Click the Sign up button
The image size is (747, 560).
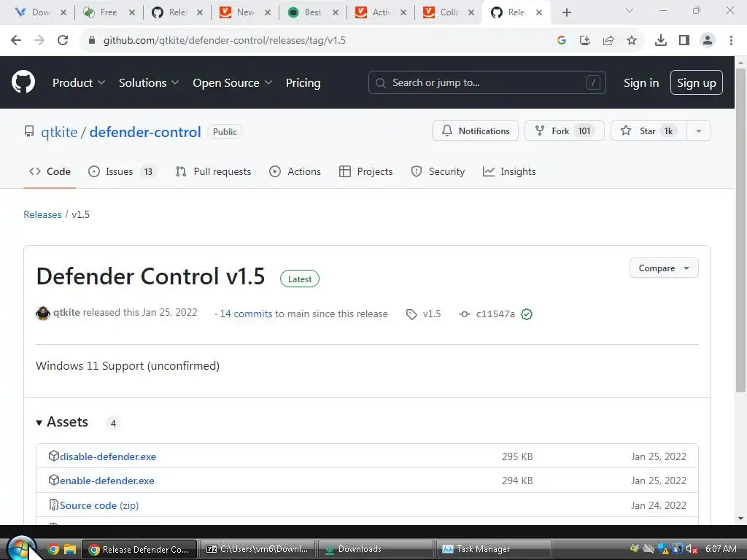[697, 82]
